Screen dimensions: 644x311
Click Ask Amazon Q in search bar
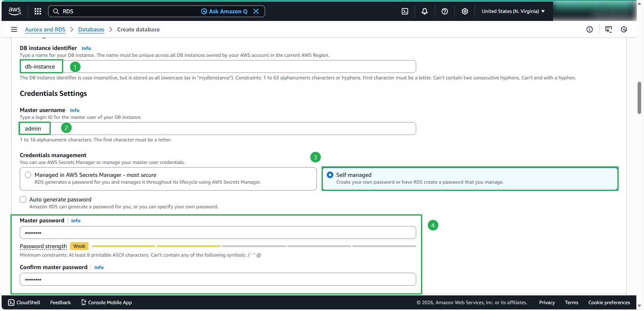[x=224, y=11]
